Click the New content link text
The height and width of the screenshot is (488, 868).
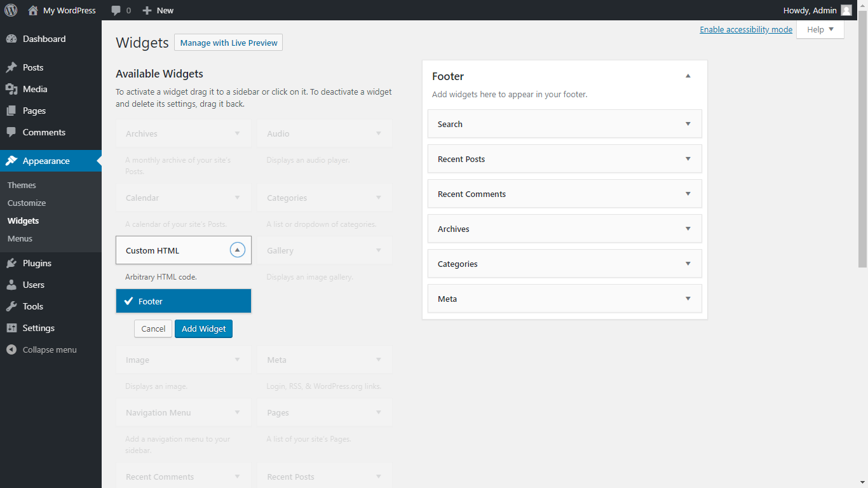coord(165,10)
